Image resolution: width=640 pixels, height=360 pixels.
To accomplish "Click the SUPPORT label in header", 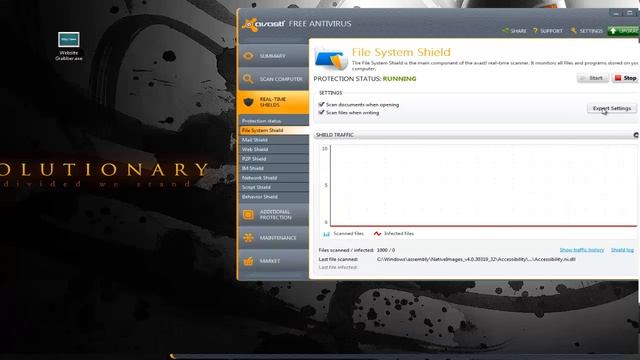I will (x=551, y=31).
